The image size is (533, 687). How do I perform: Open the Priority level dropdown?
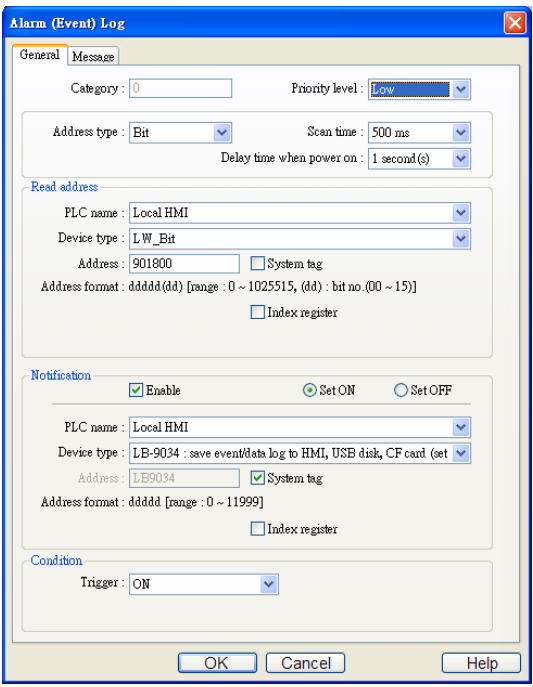tap(419, 89)
